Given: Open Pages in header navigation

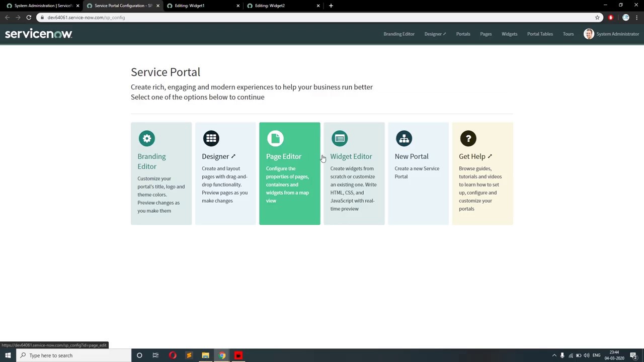Looking at the screenshot, I should pyautogui.click(x=486, y=34).
